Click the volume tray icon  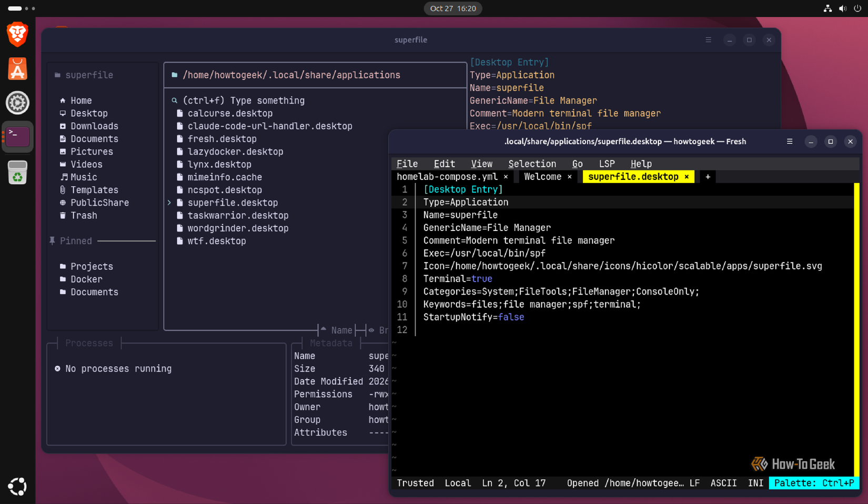[842, 8]
